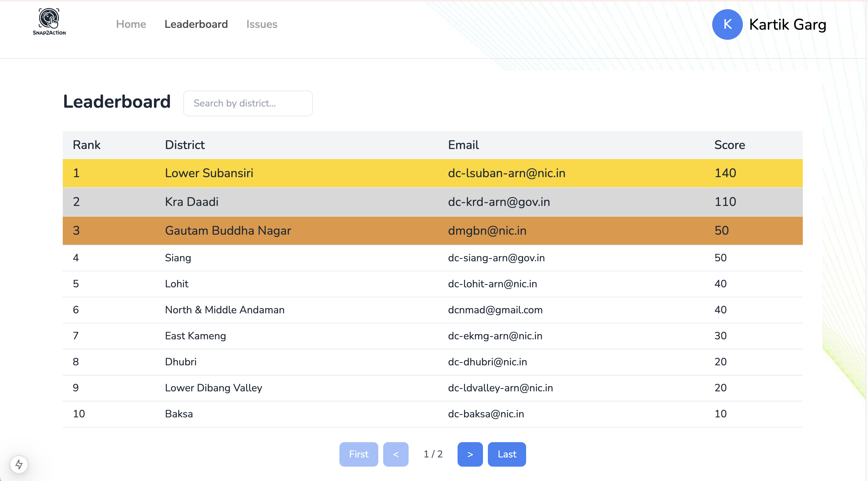Select the Gautam Buddha Nagar bronze row
Viewport: 868px width, 481px height.
pyautogui.click(x=228, y=231)
